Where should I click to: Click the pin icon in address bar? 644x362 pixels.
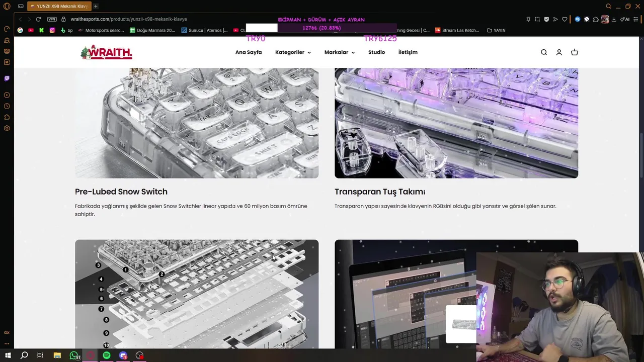[528, 19]
